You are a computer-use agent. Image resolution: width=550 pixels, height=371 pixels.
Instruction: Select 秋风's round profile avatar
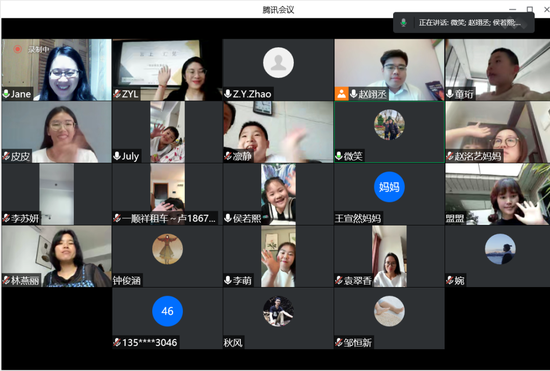pyautogui.click(x=279, y=311)
